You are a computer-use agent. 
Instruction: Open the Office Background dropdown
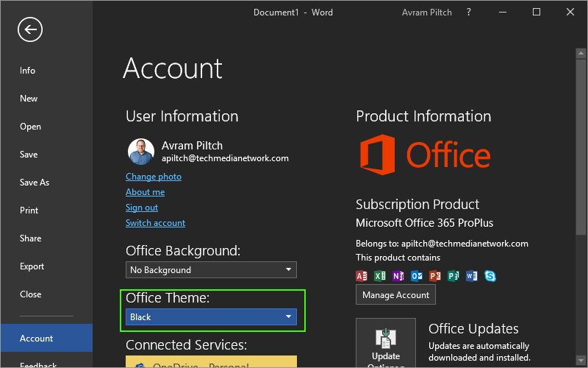pos(211,269)
